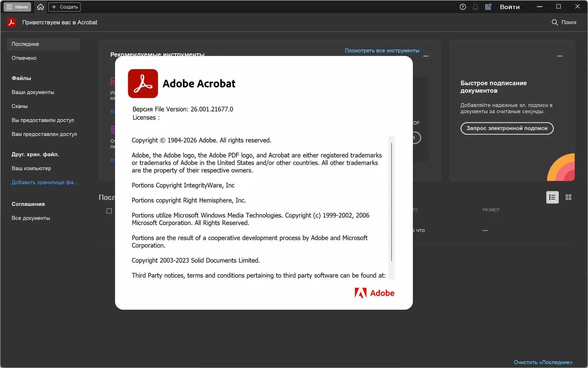Click the Acrobat logo in the header
Viewport: 588px width, 368px height.
tap(12, 22)
